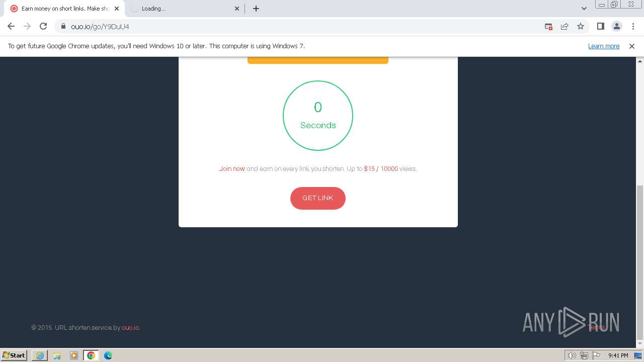Screen dimensions: 644x362
Task: Click the orange button above the countdown
Action: click(x=318, y=60)
